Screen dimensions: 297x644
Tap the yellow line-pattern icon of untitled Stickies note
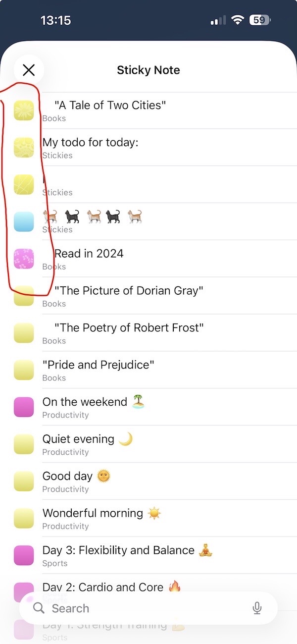click(x=24, y=185)
